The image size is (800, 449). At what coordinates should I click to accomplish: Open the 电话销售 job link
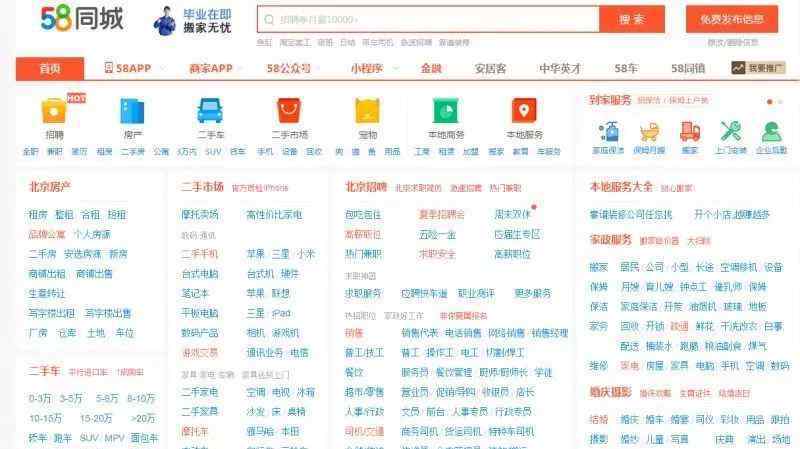463,333
